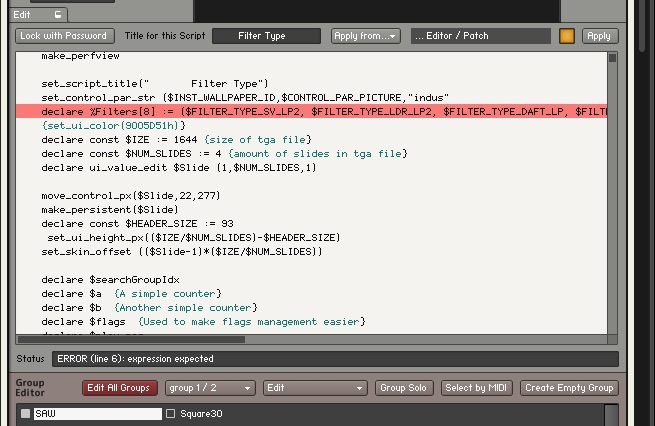Viewport: 655px width, 426px height.
Task: Click the declare $a simple counter line
Action: click(x=131, y=294)
